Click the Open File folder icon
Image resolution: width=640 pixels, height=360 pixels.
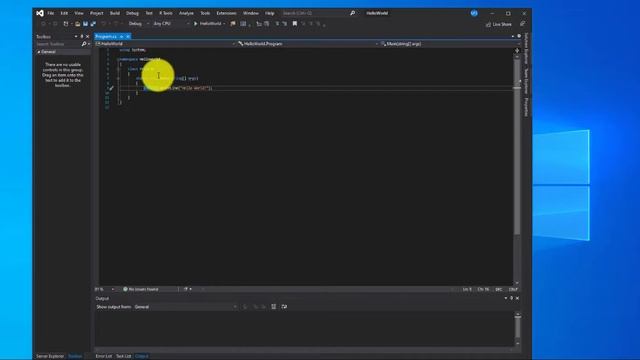[x=77, y=24]
